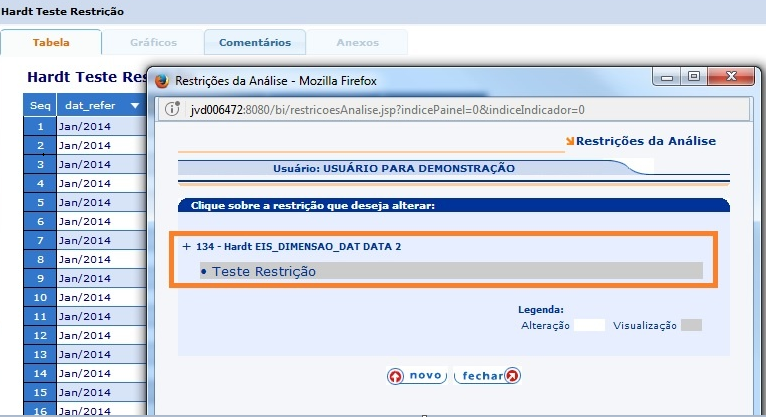
Task: Select row 7 sequence cell
Action: point(40,241)
